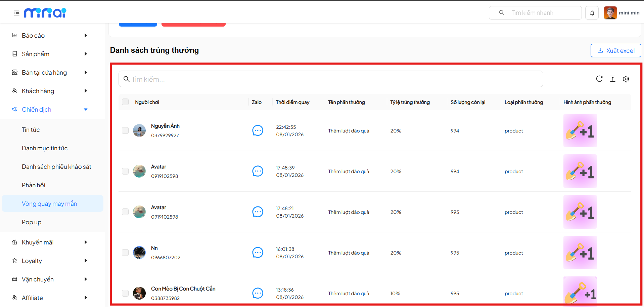644x307 pixels.
Task: Open table column settings gear
Action: (x=626, y=79)
